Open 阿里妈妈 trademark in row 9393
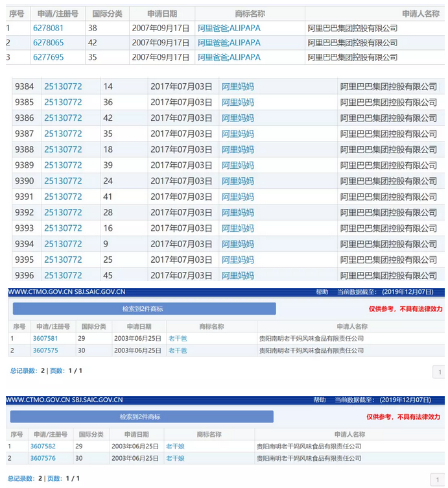448x488 pixels. click(238, 228)
